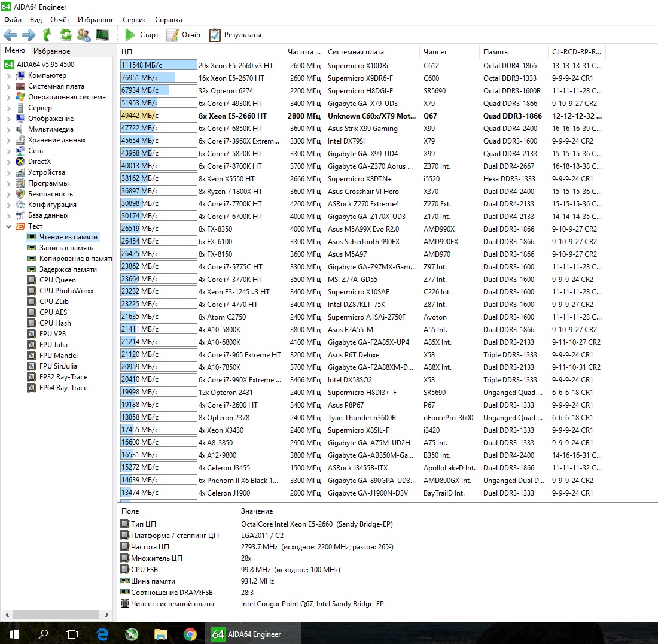Screen dimensions: 658x644
Task: Click sidebar horizontal scrollbar left arrow
Action: coord(7,615)
